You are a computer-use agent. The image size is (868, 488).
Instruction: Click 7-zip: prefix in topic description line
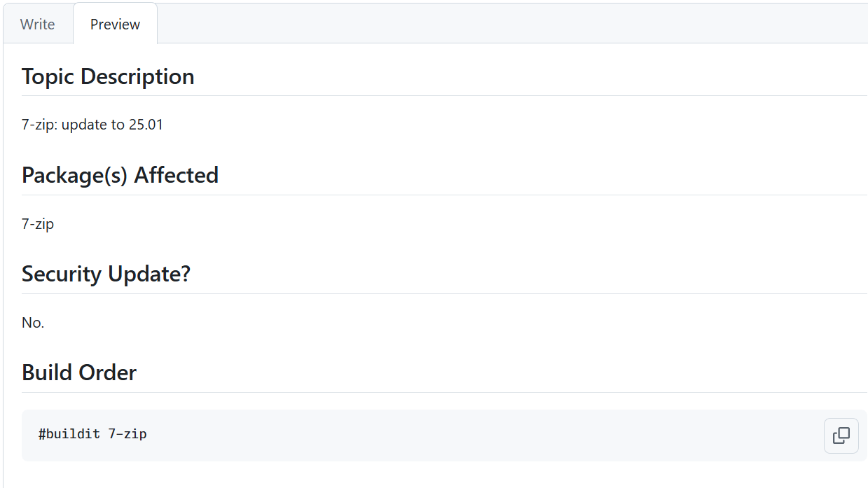click(40, 125)
